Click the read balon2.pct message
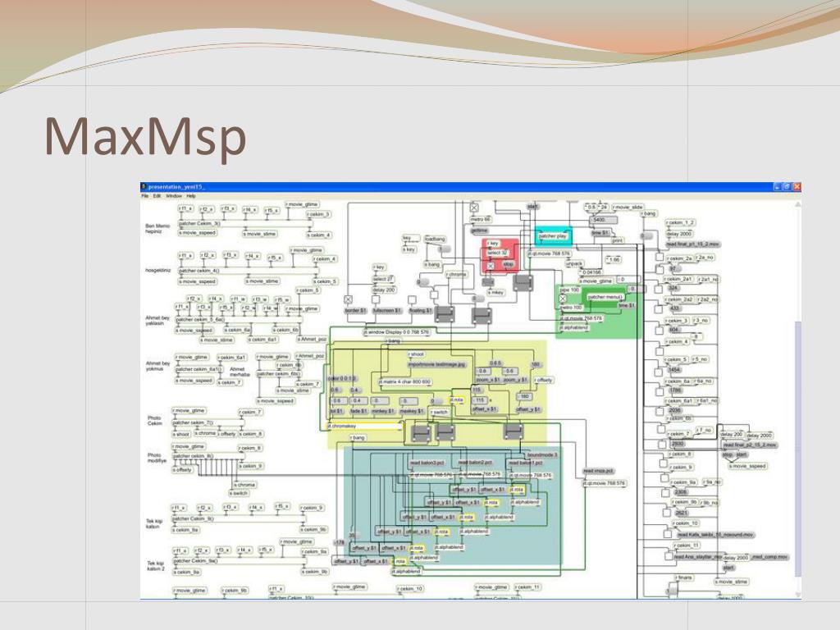 click(x=475, y=463)
